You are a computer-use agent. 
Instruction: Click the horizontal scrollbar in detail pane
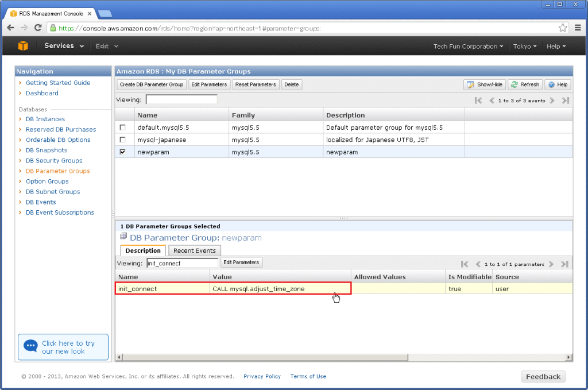[x=265, y=357]
